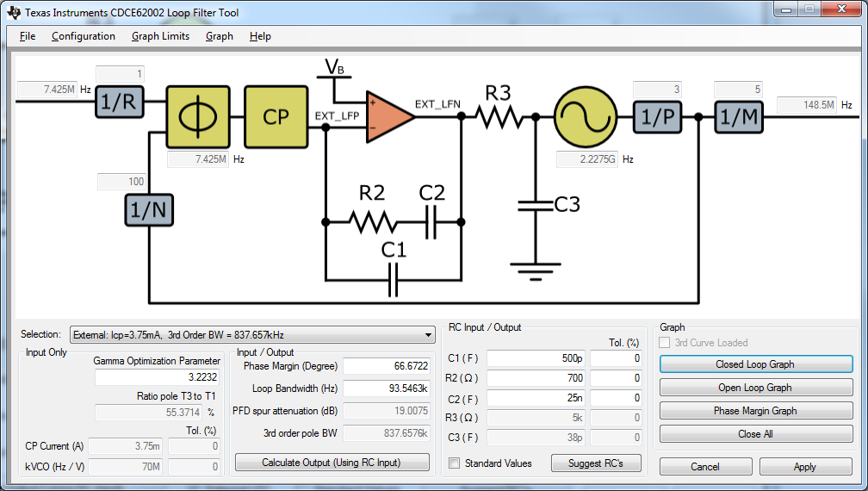Click the R2 resistor symbol

click(x=373, y=222)
